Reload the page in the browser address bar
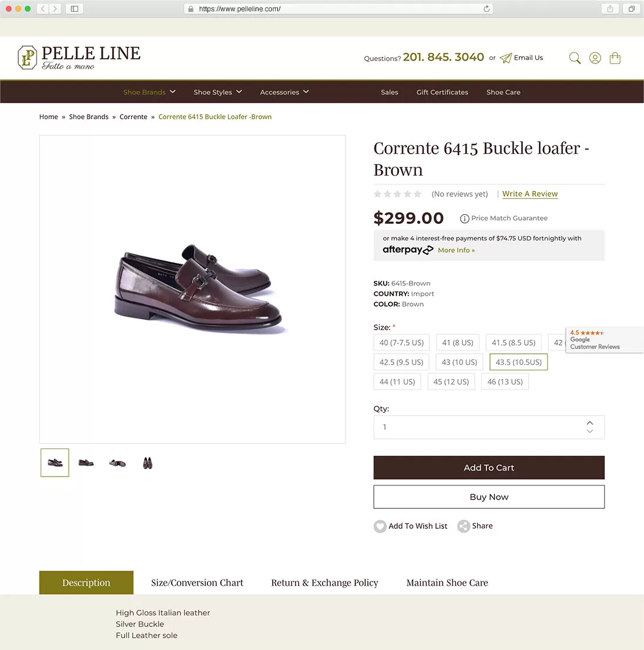 tap(487, 9)
